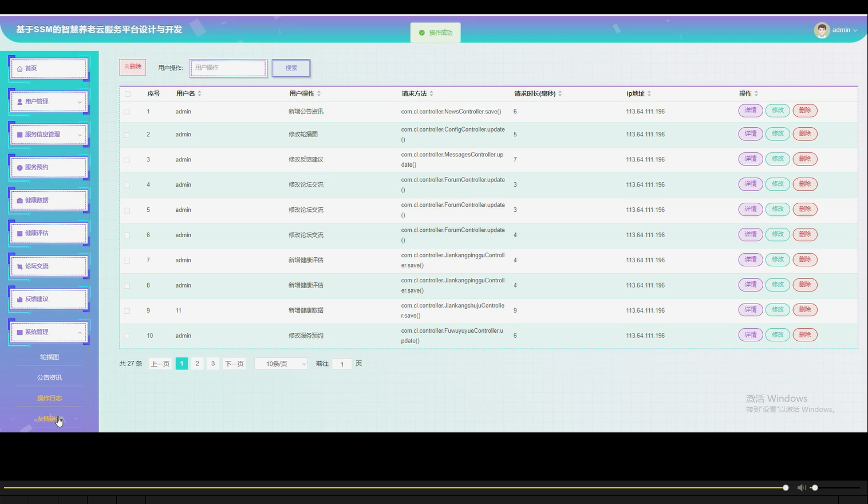The width and height of the screenshot is (868, 504).
Task: Click 删除 for row 4 修改论坛交流
Action: 804,184
